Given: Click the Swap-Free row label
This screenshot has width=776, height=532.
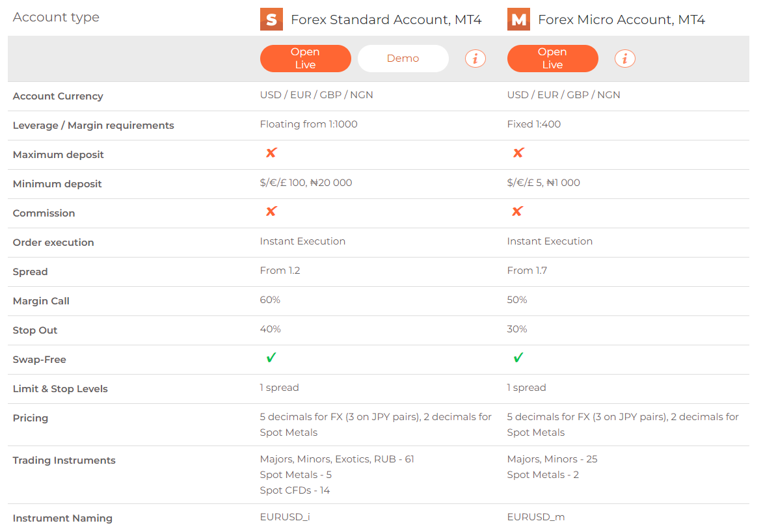Looking at the screenshot, I should [40, 359].
